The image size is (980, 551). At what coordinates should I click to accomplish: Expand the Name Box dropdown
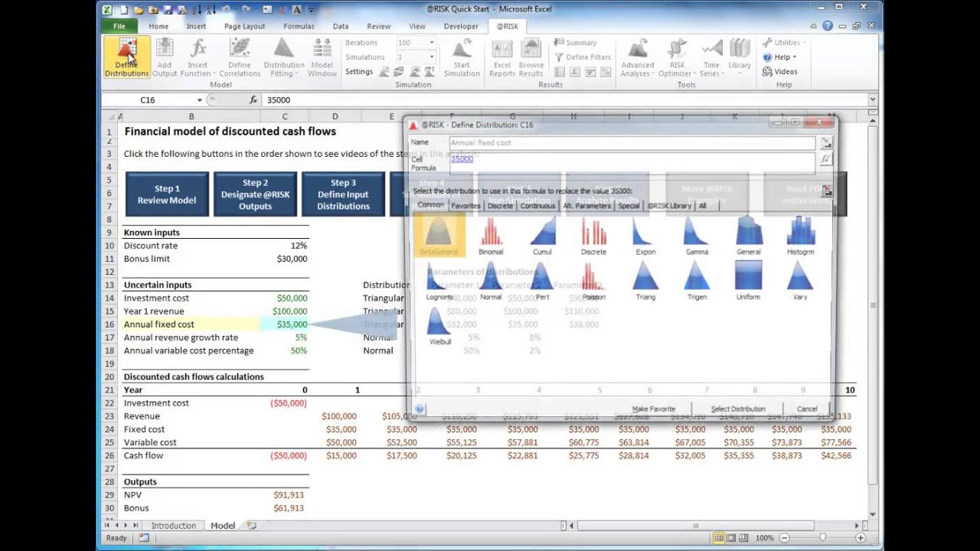200,100
